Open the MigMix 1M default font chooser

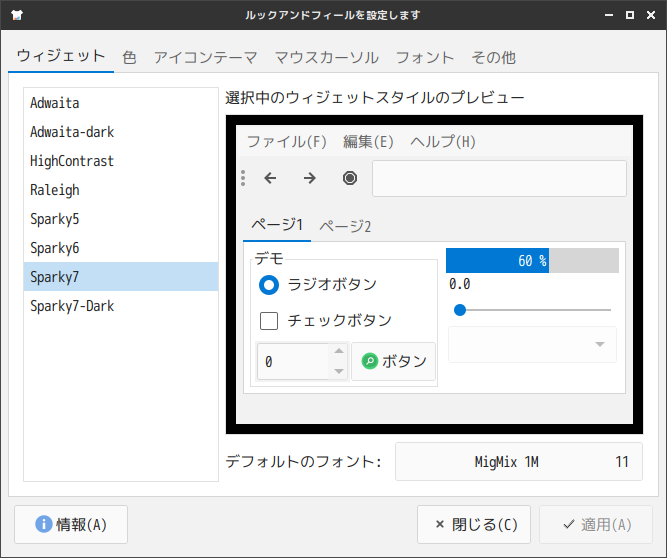pyautogui.click(x=519, y=461)
